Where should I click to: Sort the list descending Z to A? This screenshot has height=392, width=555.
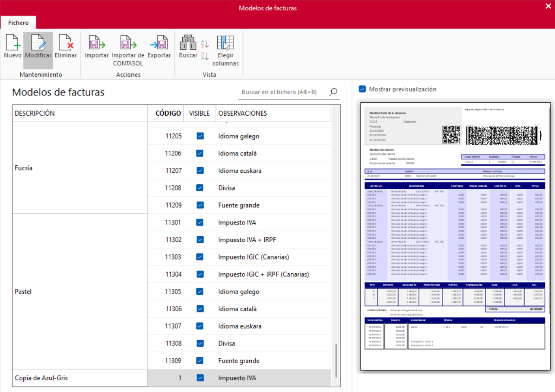[x=205, y=56]
